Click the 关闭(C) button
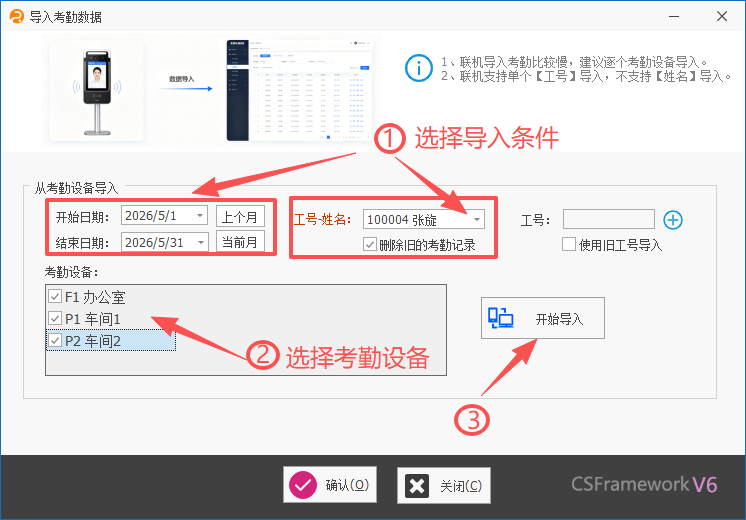Viewport: 746px width, 520px height. 444,486
